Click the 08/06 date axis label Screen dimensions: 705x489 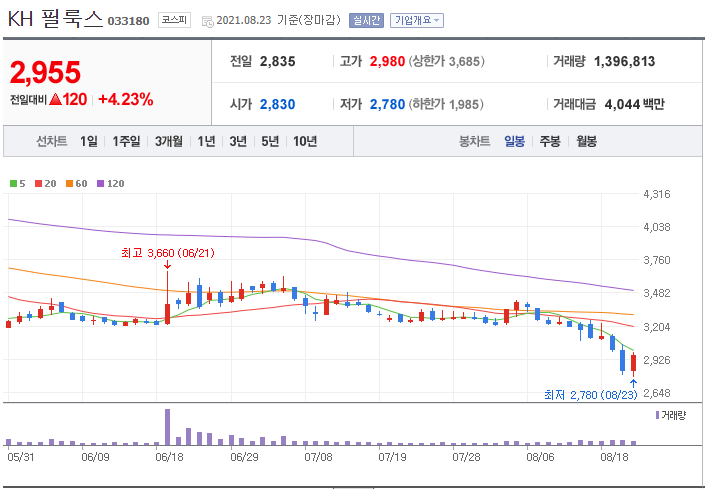(540, 458)
